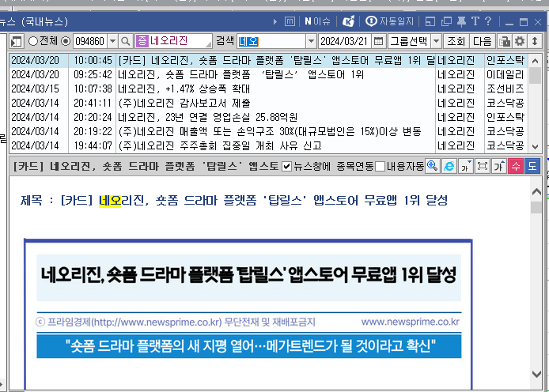Increase font size with large 가 icon
Viewport: 549px width, 392px height.
point(498,166)
